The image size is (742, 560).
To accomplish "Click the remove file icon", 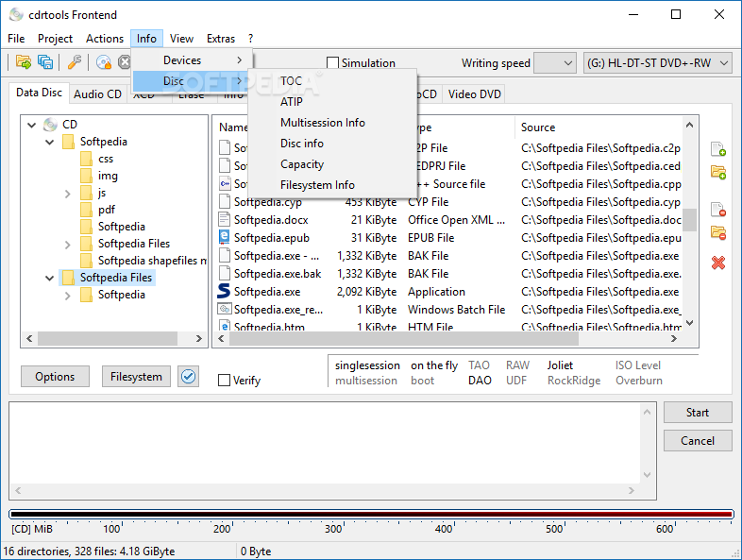I will 718,210.
